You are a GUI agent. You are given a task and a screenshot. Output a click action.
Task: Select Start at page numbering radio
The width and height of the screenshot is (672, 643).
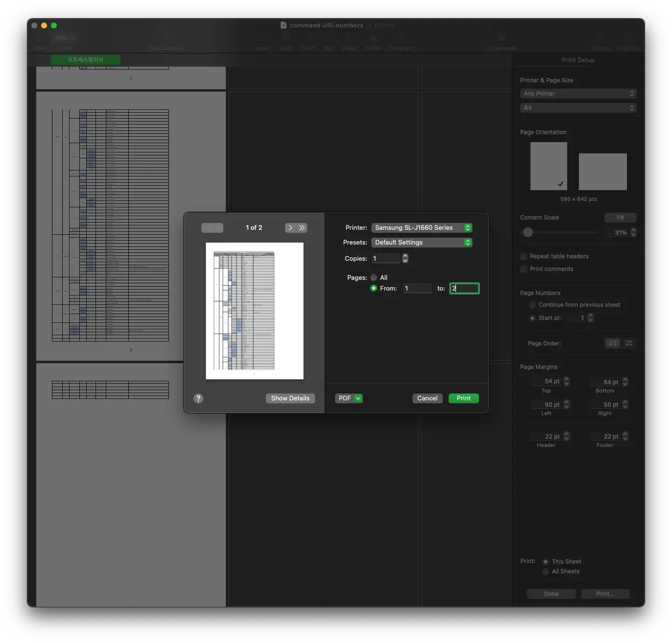532,318
